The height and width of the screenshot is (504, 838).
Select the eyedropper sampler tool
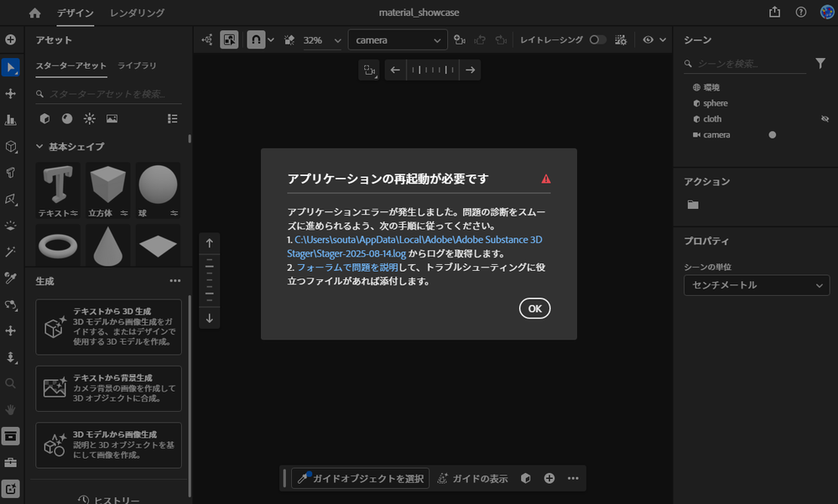coord(10,278)
